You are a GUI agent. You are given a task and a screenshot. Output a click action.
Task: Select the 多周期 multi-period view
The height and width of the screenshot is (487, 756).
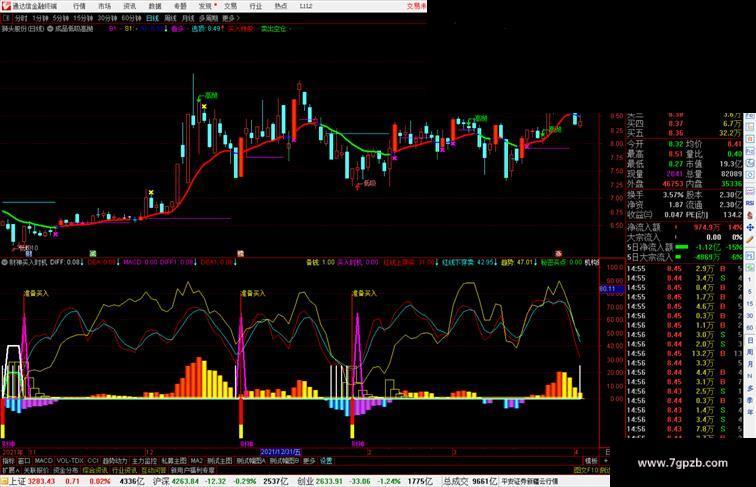click(x=208, y=18)
